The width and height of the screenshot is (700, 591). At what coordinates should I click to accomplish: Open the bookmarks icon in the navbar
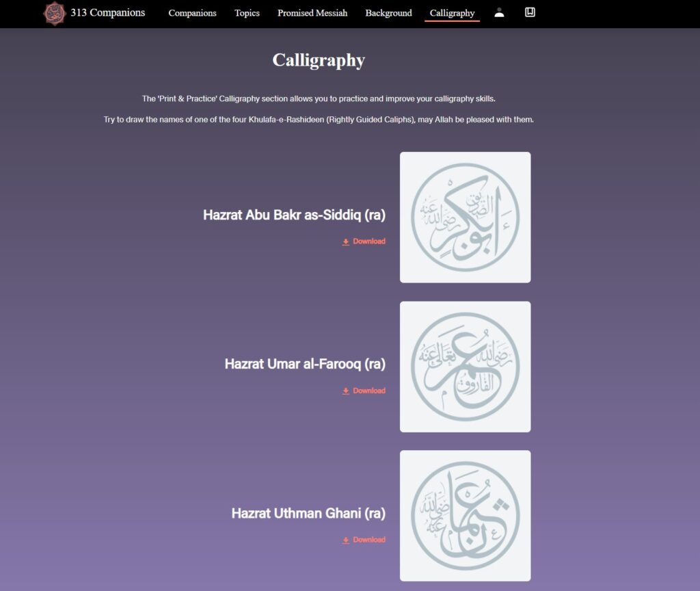click(530, 12)
